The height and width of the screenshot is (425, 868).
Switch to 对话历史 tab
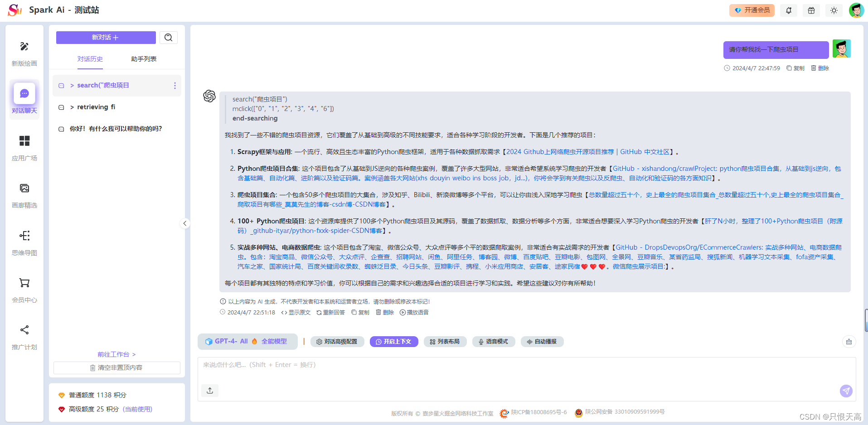90,59
